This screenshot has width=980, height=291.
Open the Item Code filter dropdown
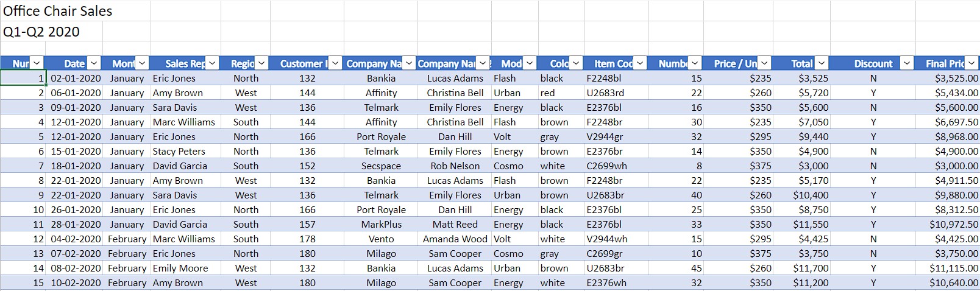pos(640,63)
